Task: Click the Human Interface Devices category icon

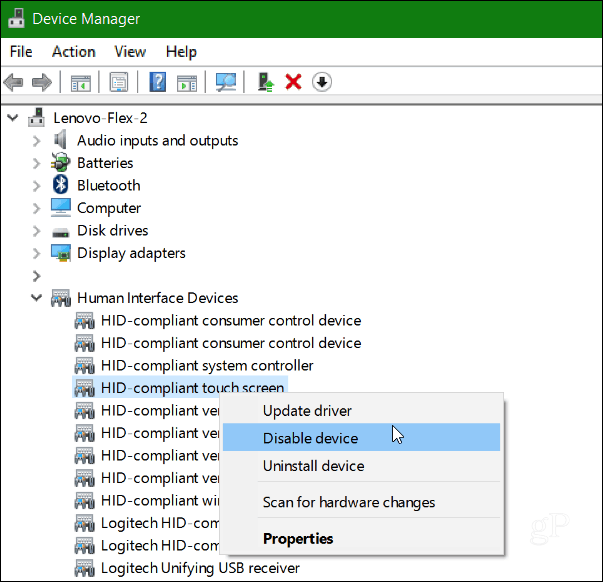Action: [61, 298]
